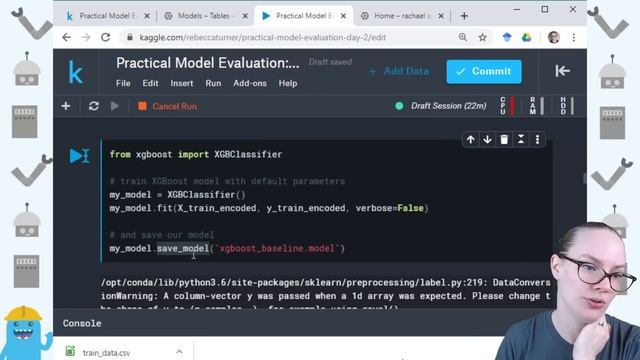Close the Home – rachael tab
The image size is (640, 360).
(x=441, y=16)
